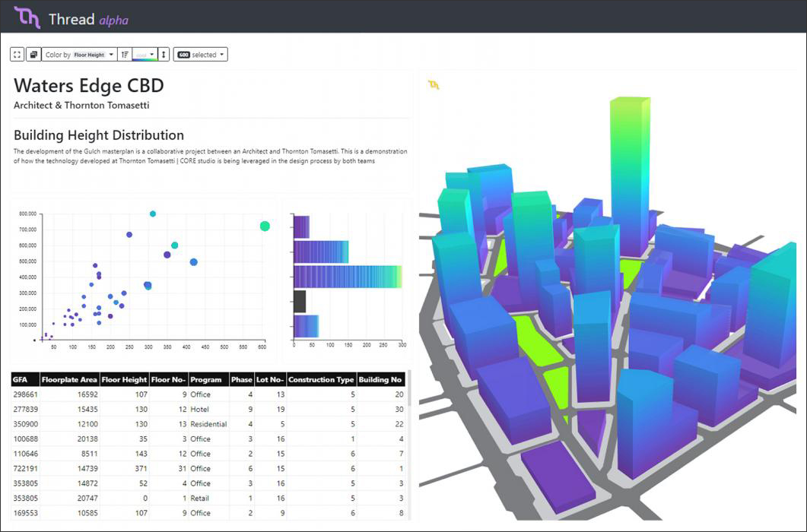
Task: Click the fullscreen expand icon
Action: (17, 55)
